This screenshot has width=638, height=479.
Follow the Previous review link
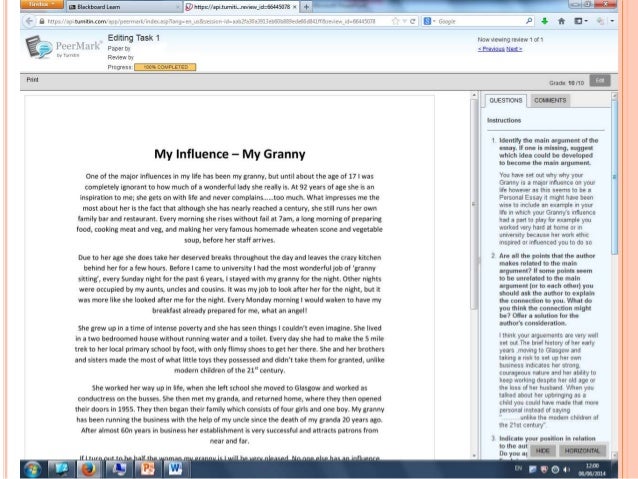[492, 49]
